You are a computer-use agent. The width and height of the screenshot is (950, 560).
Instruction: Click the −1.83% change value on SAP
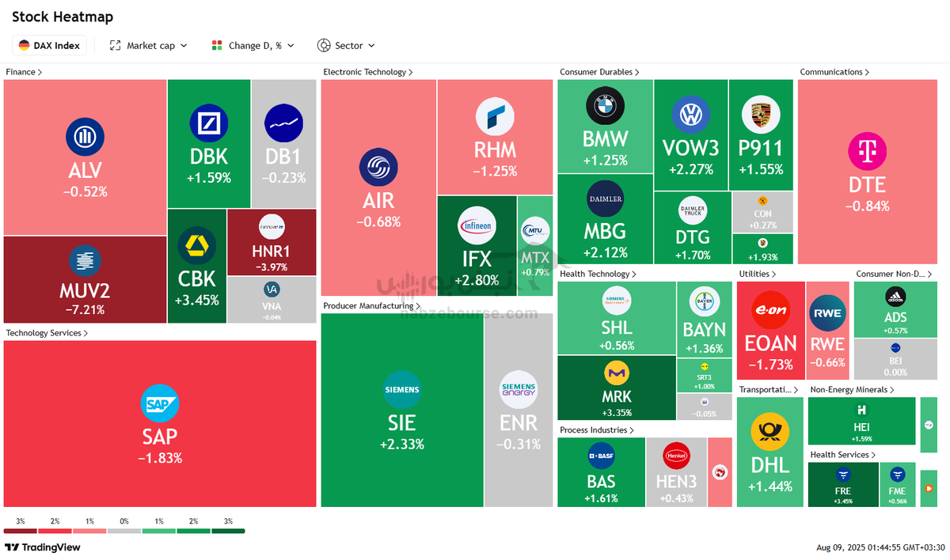coord(160,458)
